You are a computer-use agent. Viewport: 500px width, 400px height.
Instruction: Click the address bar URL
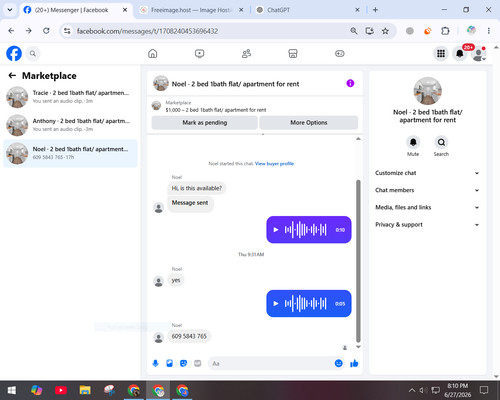click(147, 31)
